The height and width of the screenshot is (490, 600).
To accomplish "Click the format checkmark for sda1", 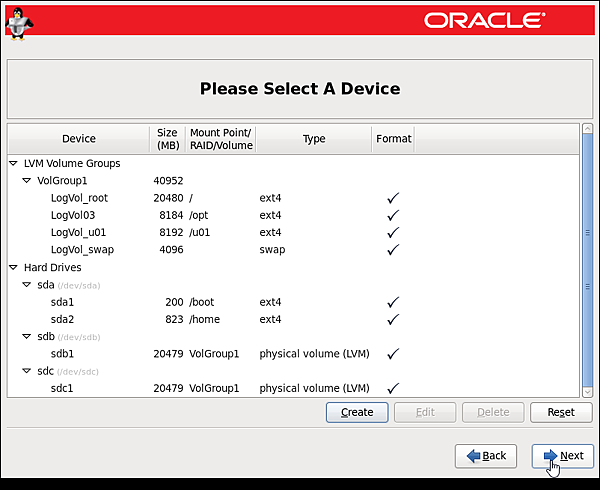I will [393, 302].
